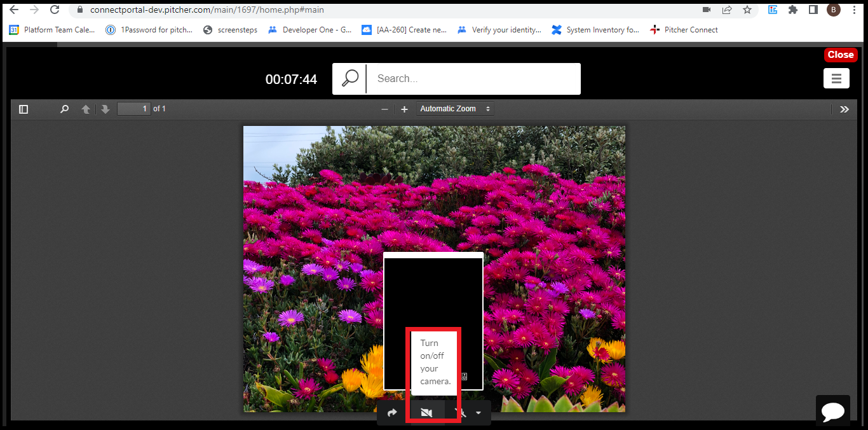Open the Chrome extensions puzzle icon
Image resolution: width=868 pixels, height=430 pixels.
(x=792, y=10)
